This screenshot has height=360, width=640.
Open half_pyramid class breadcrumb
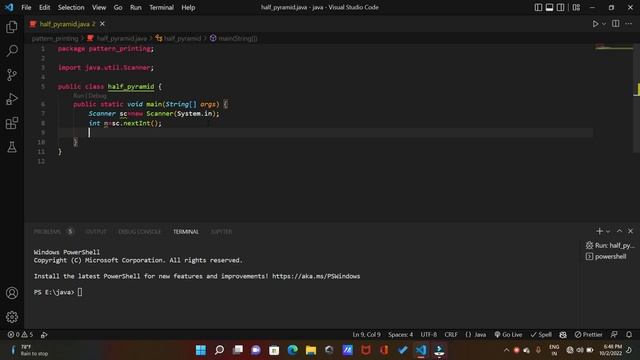click(178, 38)
